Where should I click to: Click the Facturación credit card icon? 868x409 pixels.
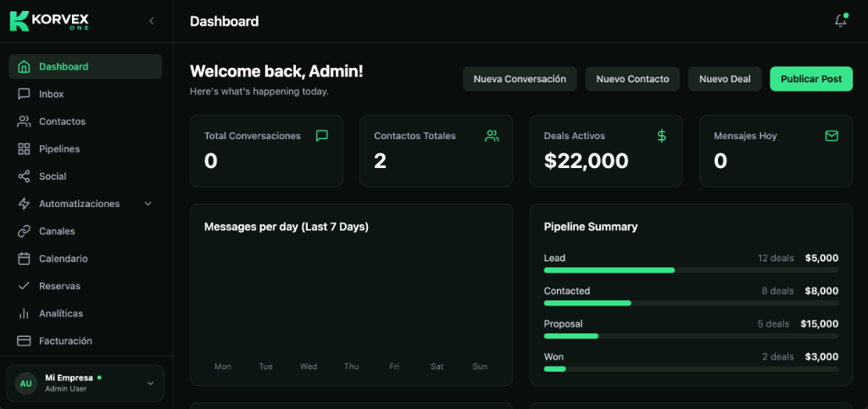pos(24,341)
